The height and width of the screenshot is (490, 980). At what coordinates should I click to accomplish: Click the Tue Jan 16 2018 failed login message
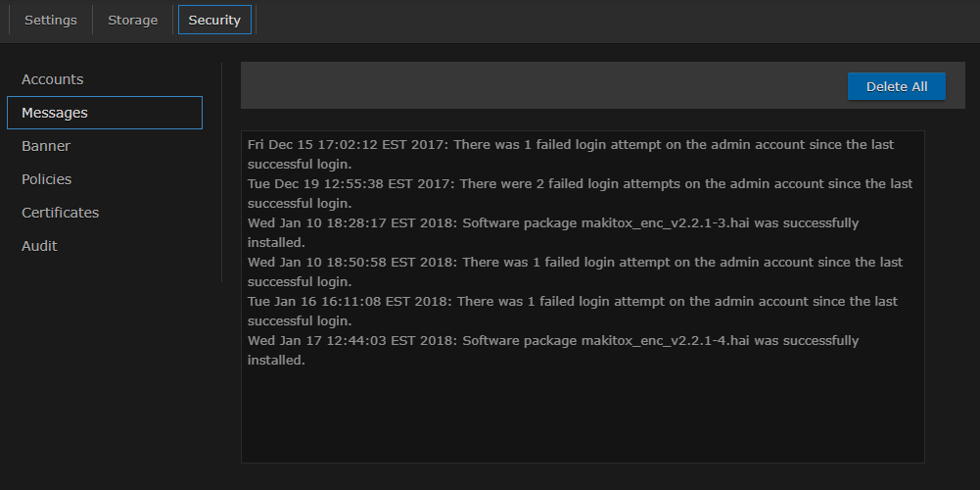[572, 302]
